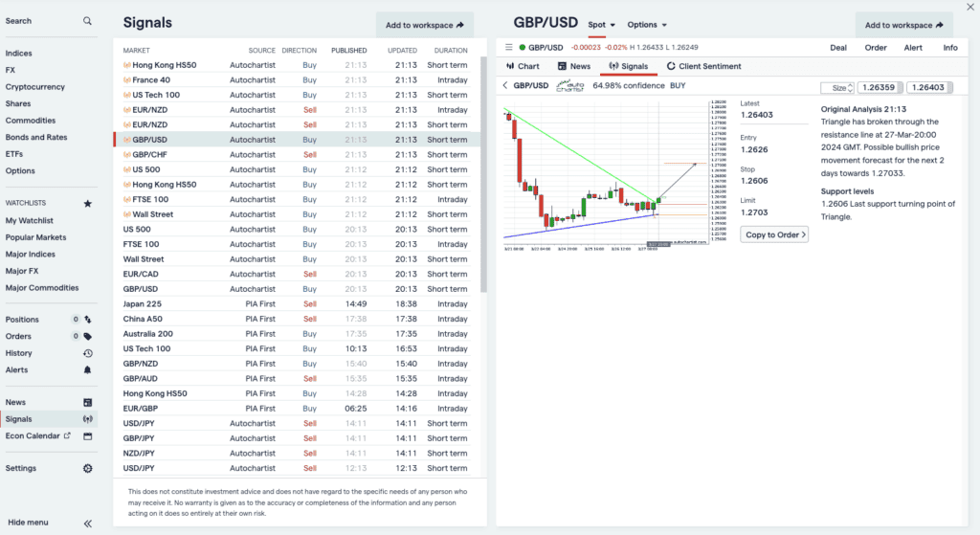
Task: Open History via the clock icon
Action: (x=88, y=353)
